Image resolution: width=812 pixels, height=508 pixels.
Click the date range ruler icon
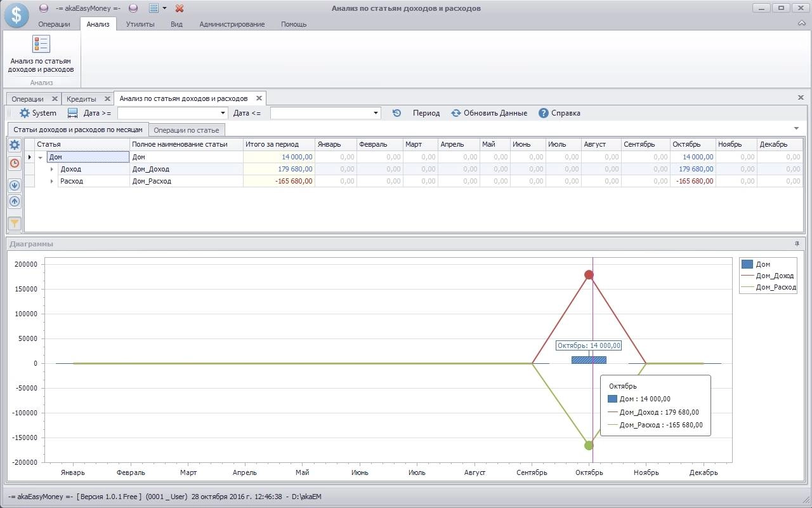click(72, 113)
